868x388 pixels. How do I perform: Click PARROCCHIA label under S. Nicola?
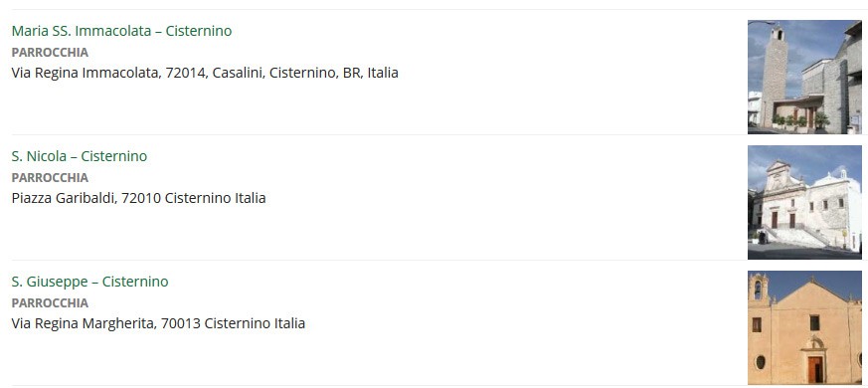50,177
